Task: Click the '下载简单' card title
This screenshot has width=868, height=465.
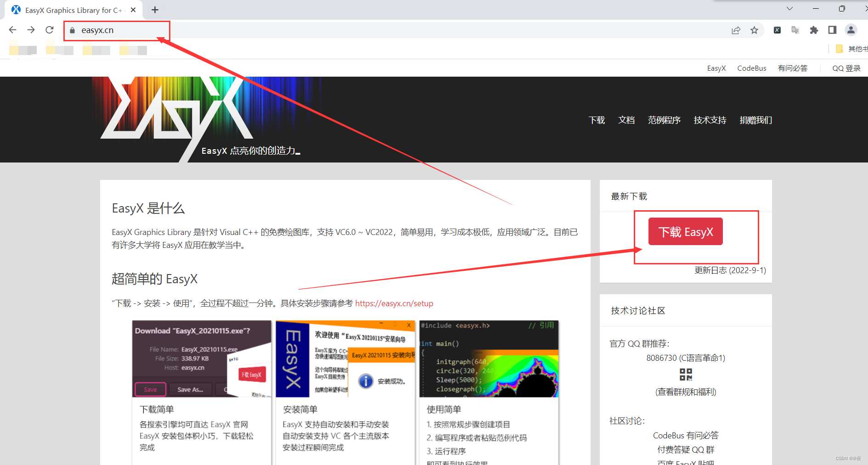Action: pyautogui.click(x=157, y=409)
